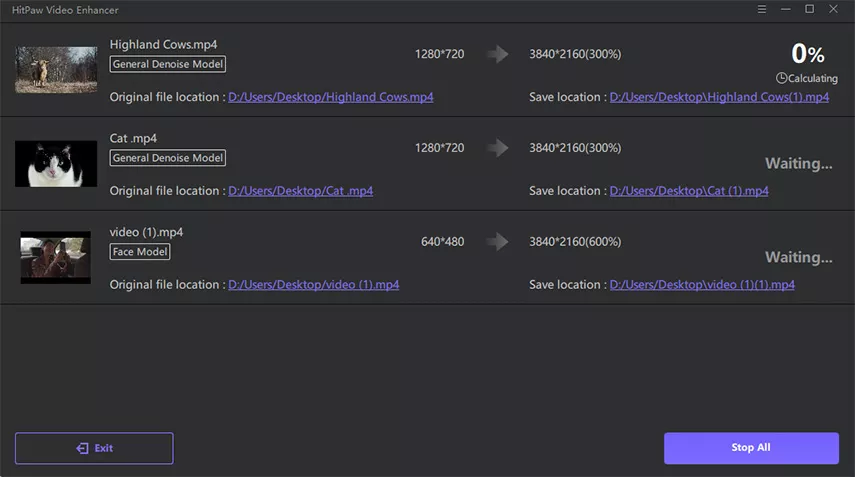Maximize the HitPaw Video Enhancer window

(809, 9)
